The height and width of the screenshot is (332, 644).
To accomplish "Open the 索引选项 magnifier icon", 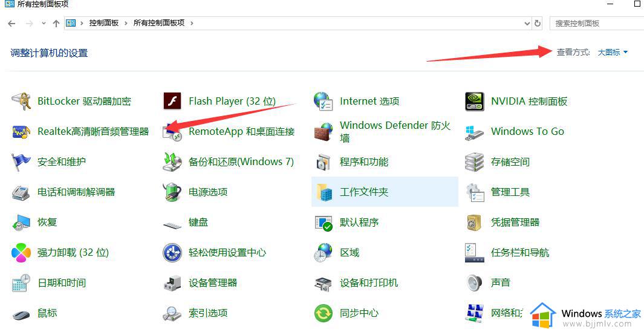I will click(x=172, y=313).
